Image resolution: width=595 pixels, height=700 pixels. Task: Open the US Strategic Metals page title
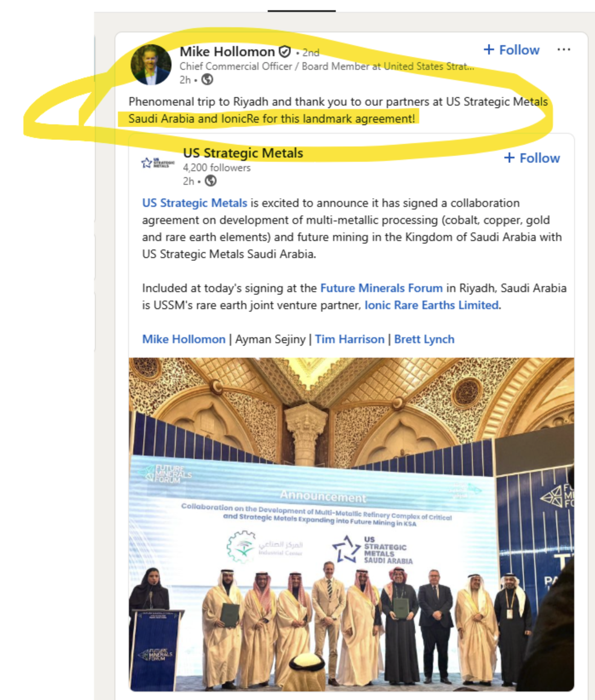point(243,153)
